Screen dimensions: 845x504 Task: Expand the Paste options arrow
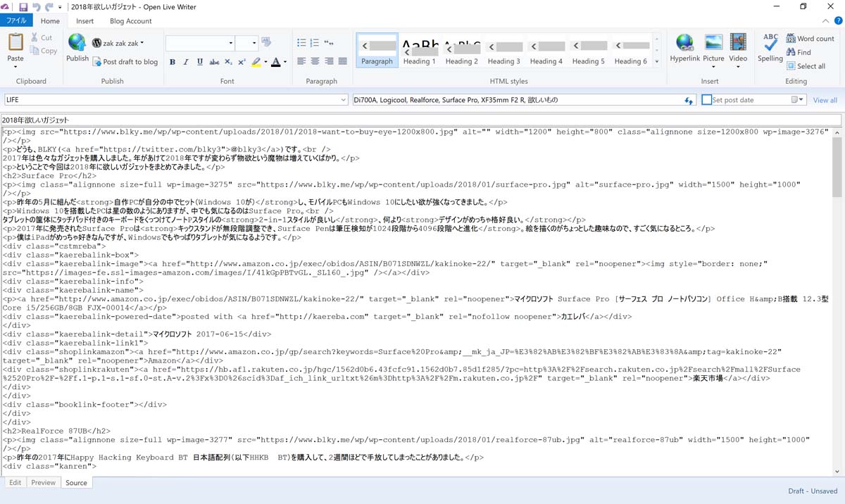tap(15, 67)
